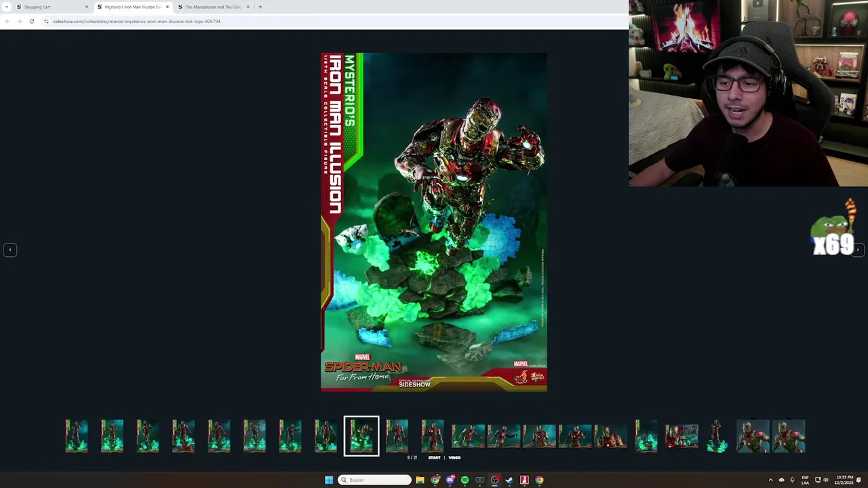The image size is (868, 488).
Task: Open the accessories layout thumbnail
Action: click(x=682, y=436)
